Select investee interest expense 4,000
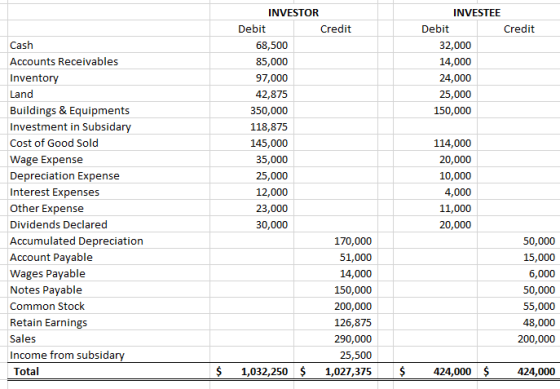The width and height of the screenshot is (560, 389). [458, 192]
